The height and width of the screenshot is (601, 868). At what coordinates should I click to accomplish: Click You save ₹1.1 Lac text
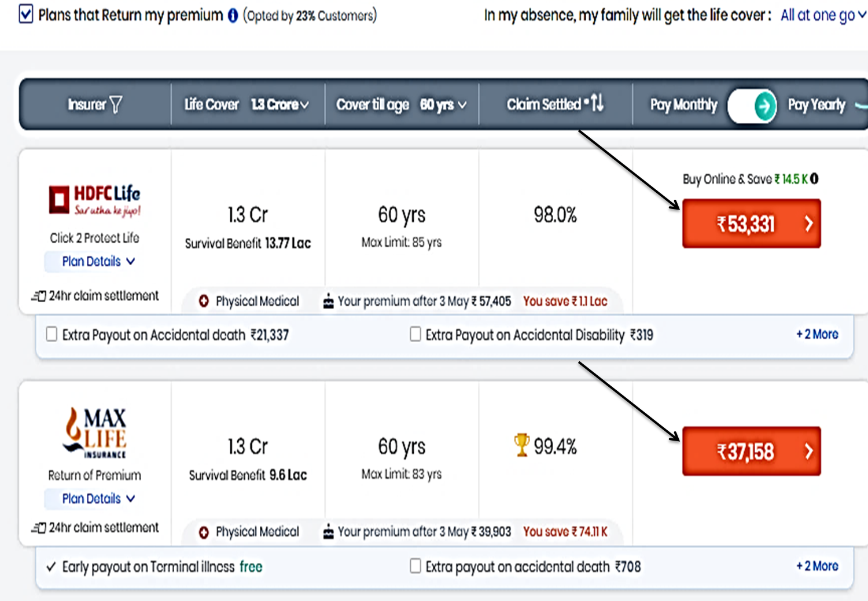(x=565, y=301)
